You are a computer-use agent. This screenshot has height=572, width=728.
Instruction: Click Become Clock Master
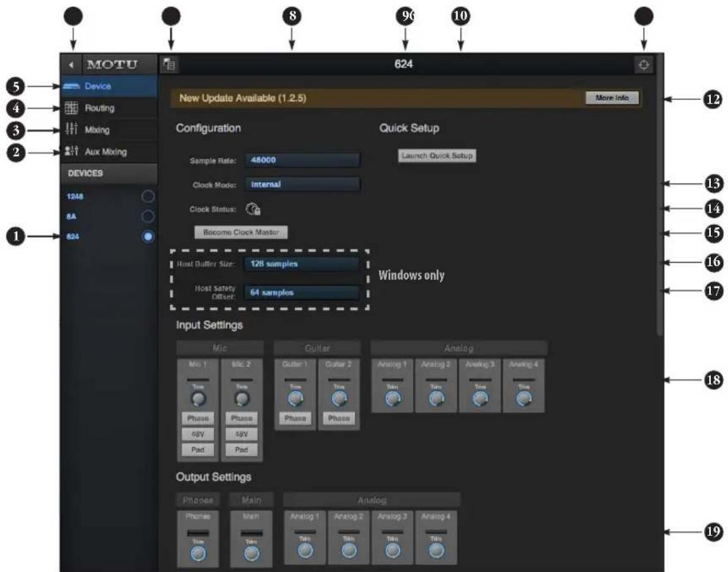click(241, 232)
